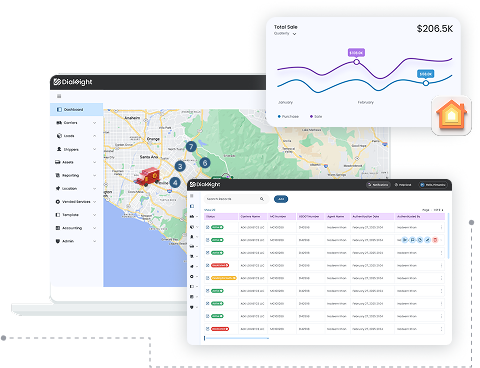Click the hamburger menu icon in the back dashboard window
This screenshot has height=368, width=480.
click(x=59, y=96)
